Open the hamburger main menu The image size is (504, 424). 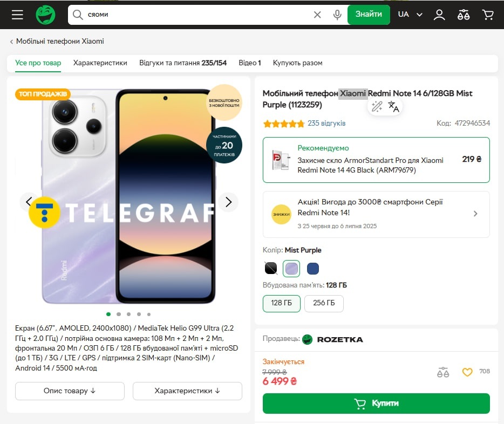(x=17, y=15)
